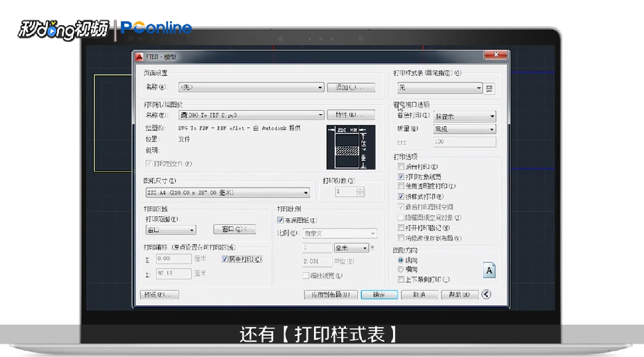Select the 横向 landscape radio button
Image resolution: width=644 pixels, height=357 pixels.
(401, 269)
